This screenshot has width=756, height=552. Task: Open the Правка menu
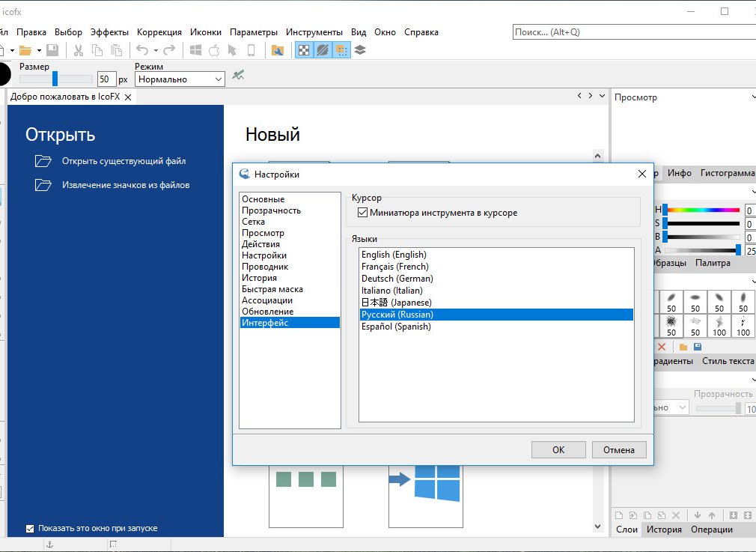pyautogui.click(x=31, y=32)
